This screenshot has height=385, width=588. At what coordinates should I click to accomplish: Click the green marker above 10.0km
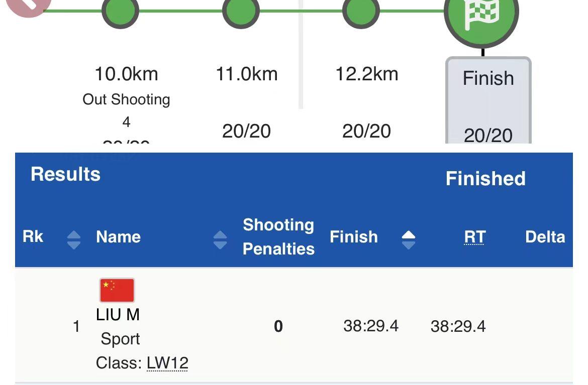coord(121,11)
